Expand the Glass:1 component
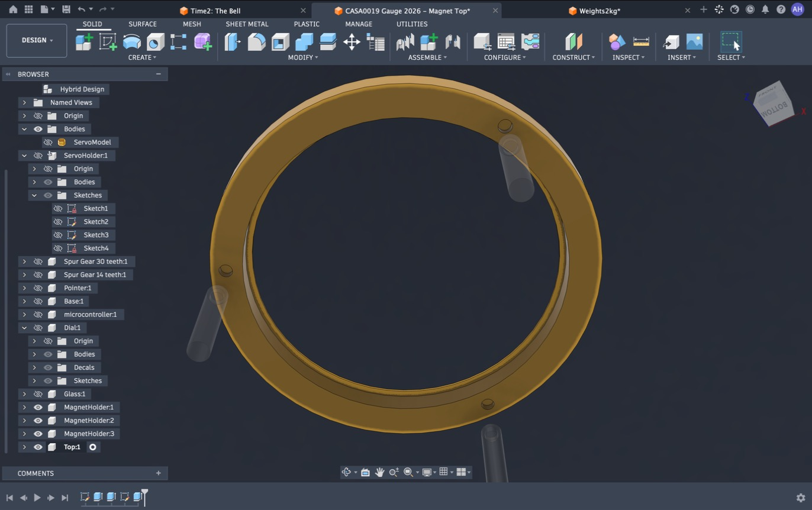Screen dimensions: 812x510 pos(24,394)
